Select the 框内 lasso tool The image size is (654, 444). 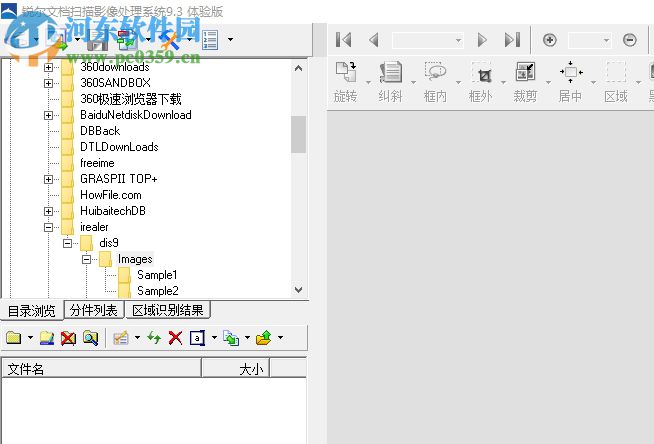435,82
